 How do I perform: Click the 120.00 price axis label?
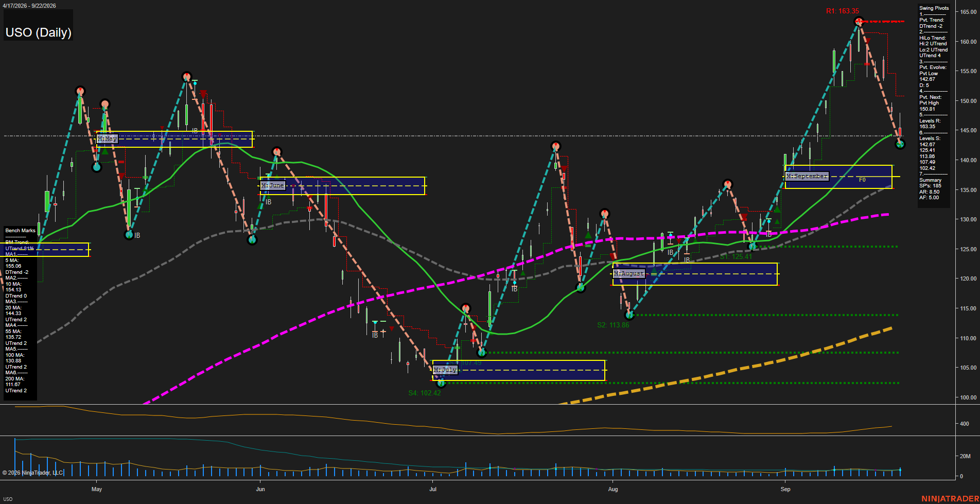tap(968, 279)
